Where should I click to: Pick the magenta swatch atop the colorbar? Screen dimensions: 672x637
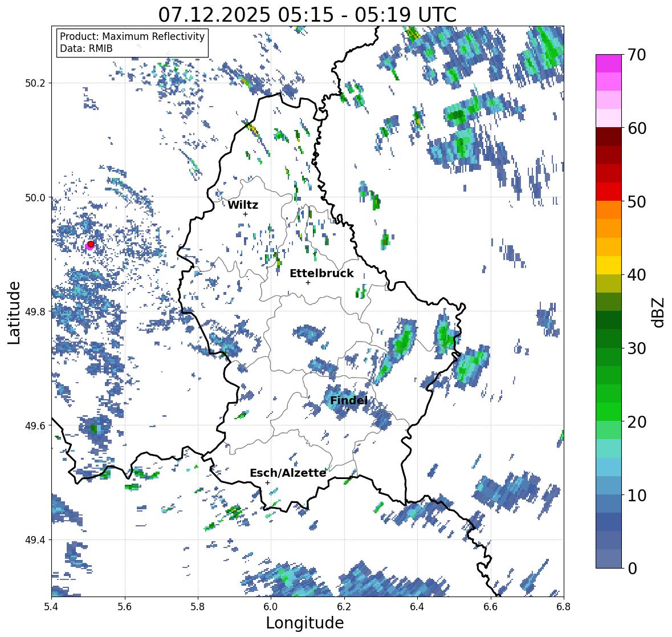pyautogui.click(x=609, y=63)
